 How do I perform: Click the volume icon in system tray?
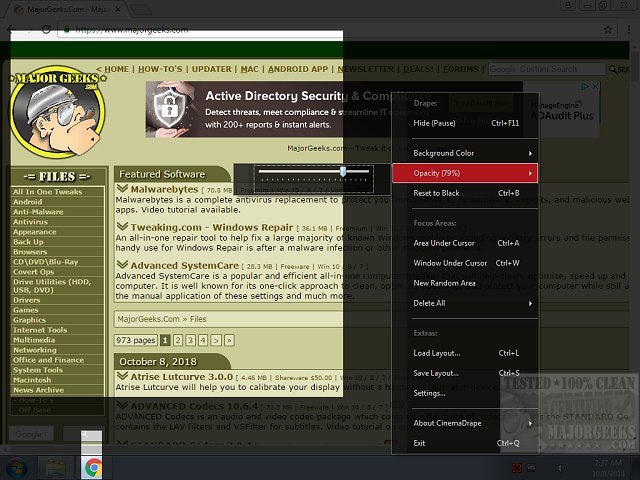pos(561,468)
